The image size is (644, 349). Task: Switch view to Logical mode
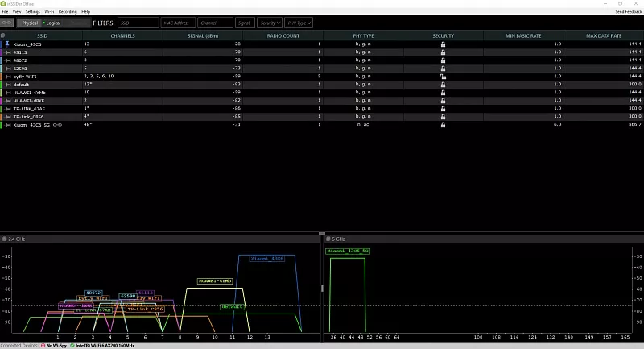coord(52,23)
